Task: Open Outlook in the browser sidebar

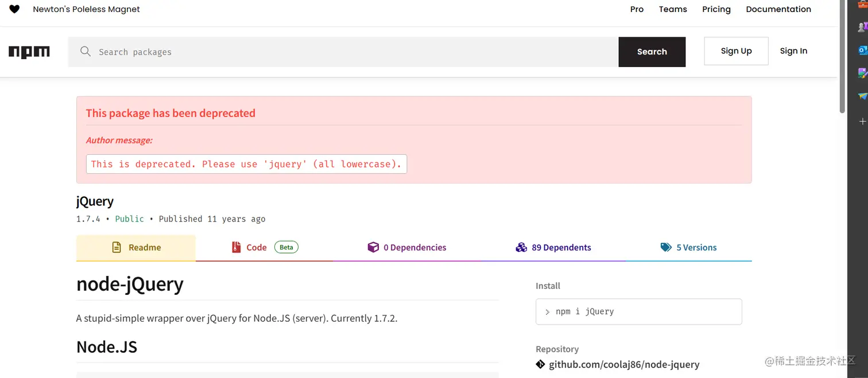Action: click(x=862, y=50)
